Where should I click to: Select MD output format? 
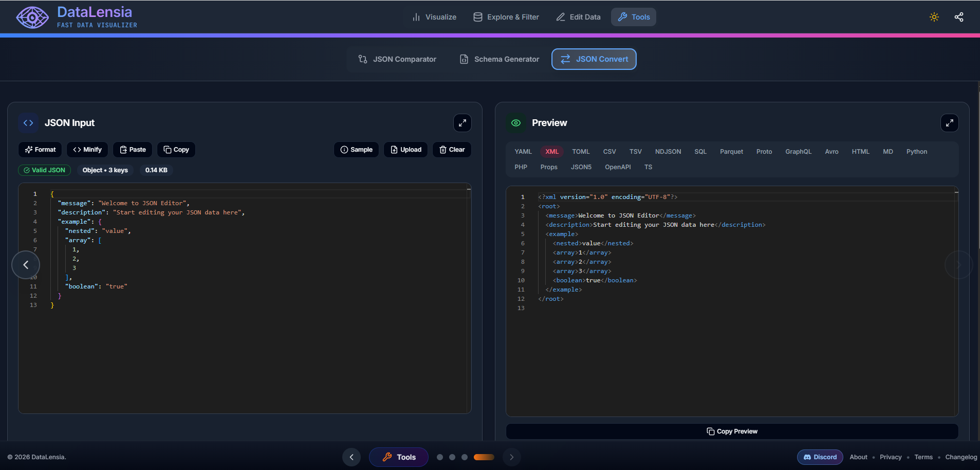(x=888, y=152)
